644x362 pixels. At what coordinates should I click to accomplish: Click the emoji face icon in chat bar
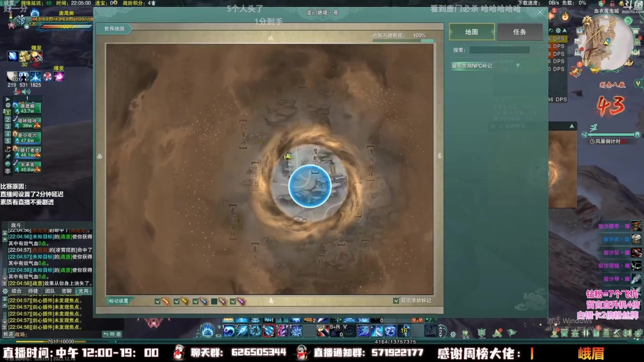pyautogui.click(x=119, y=334)
